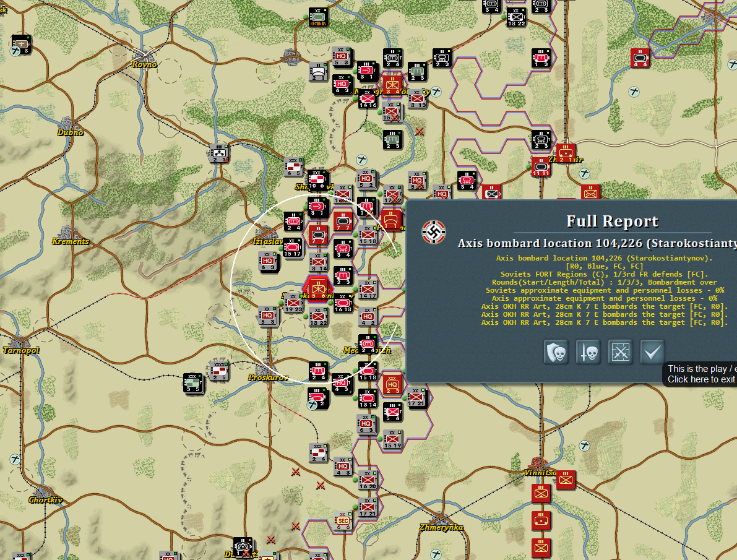Screen dimensions: 737x560
Task: Select the gray army counter 2 5
Action: (x=219, y=371)
